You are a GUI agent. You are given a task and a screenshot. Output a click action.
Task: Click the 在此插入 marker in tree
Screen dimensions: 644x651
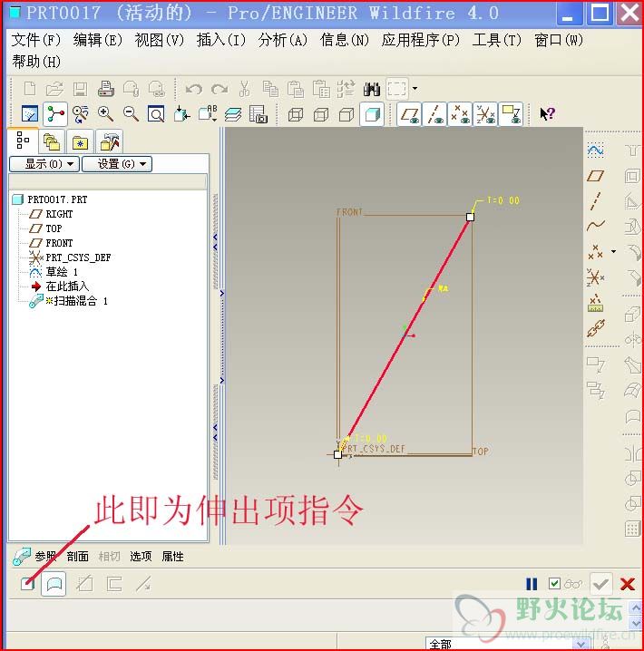tap(67, 287)
